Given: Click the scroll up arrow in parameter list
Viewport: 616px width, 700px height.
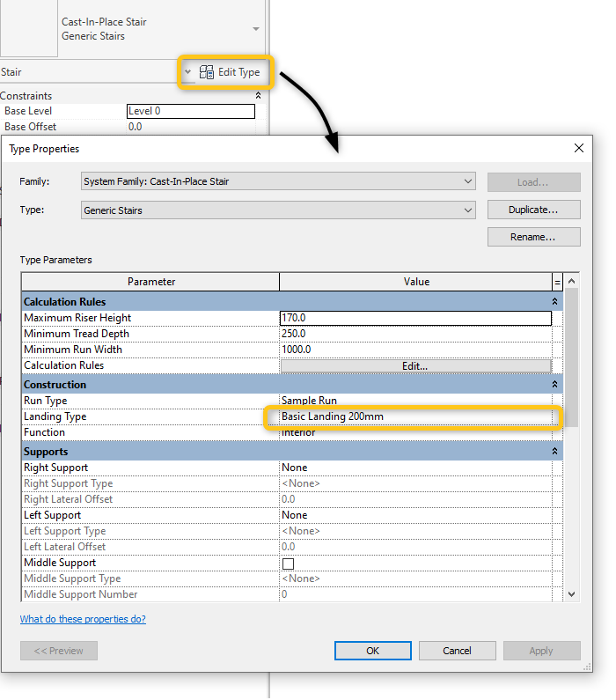Looking at the screenshot, I should tap(571, 281).
